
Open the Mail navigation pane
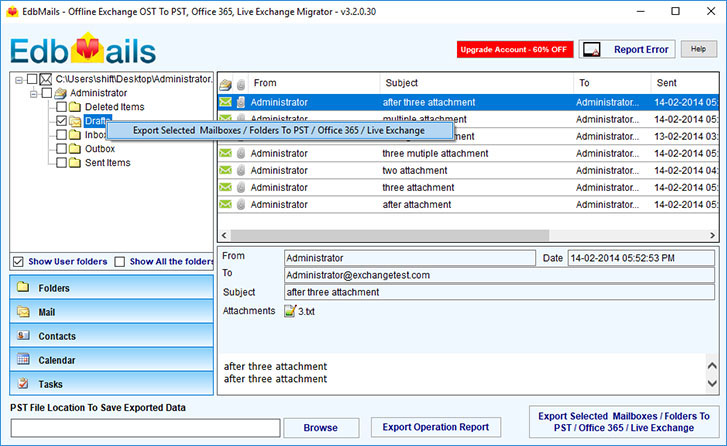tap(111, 312)
